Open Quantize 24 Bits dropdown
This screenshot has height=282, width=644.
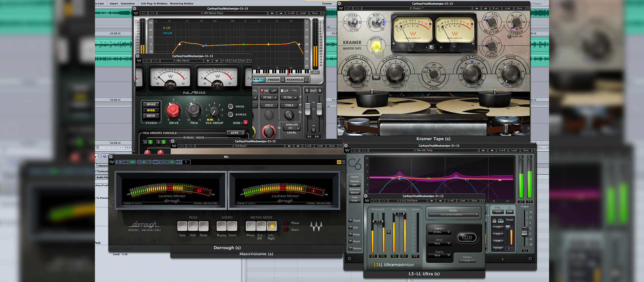tap(439, 232)
